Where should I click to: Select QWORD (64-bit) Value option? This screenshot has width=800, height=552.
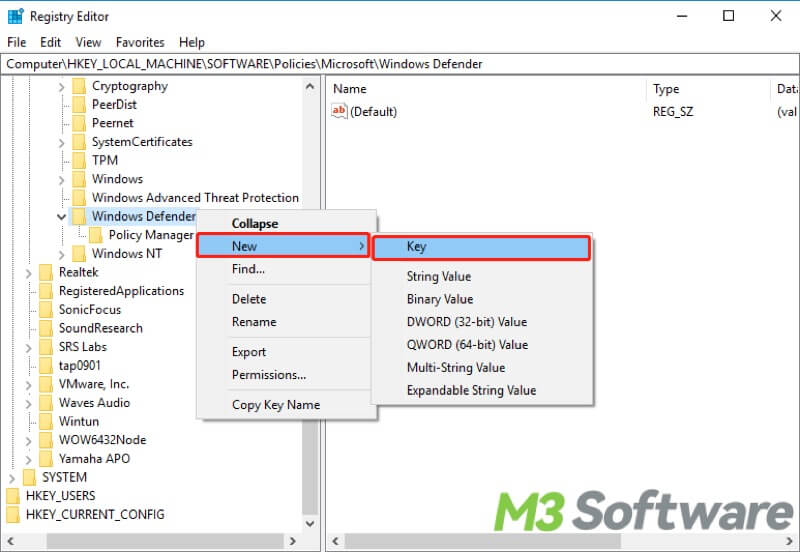[482, 345]
